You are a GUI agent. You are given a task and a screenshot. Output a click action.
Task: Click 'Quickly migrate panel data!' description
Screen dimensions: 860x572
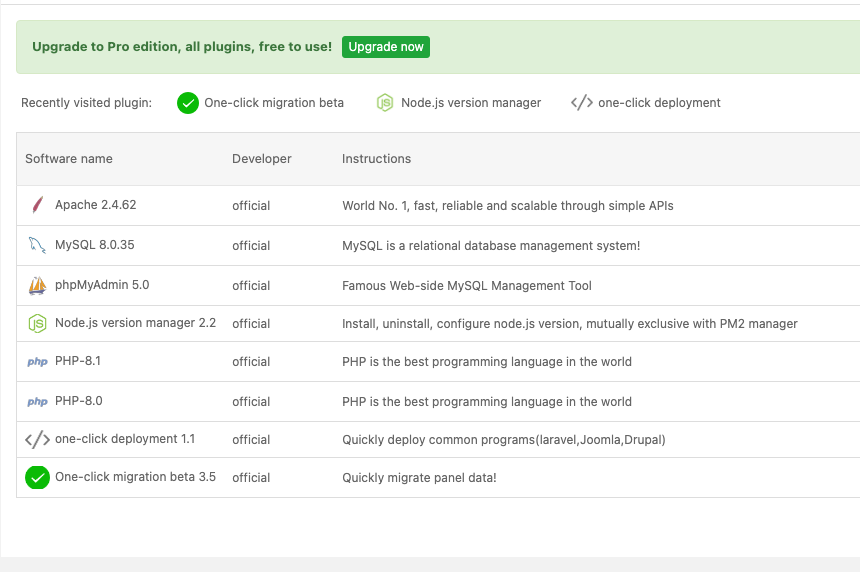tap(419, 478)
